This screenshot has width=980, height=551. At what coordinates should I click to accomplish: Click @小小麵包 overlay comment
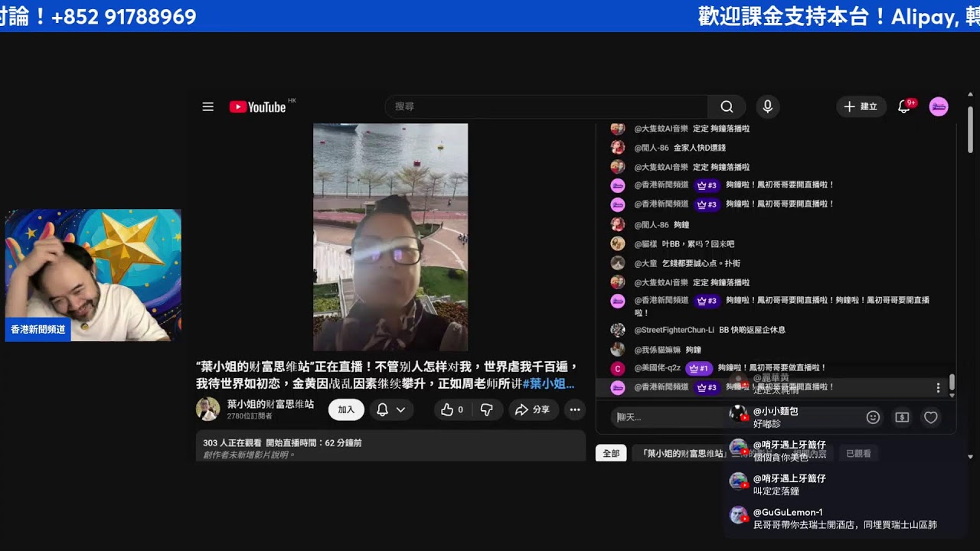coord(776,417)
